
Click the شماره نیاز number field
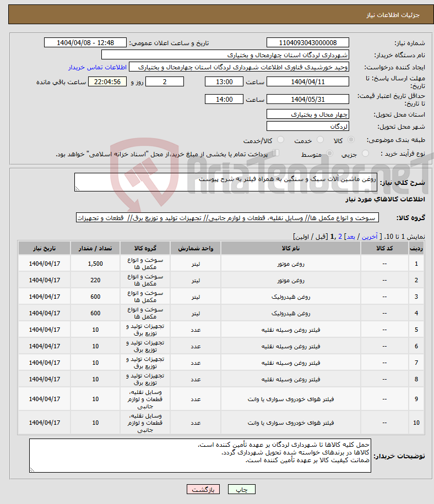click(x=308, y=43)
